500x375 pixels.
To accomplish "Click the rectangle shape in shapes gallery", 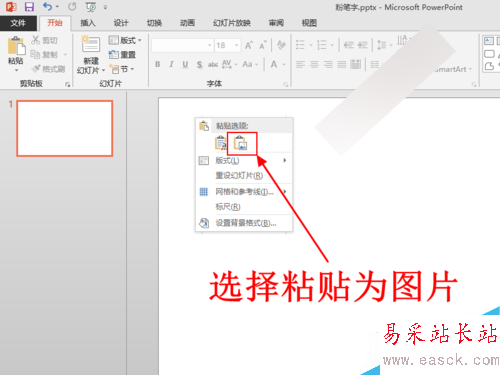I will (489, 54).
